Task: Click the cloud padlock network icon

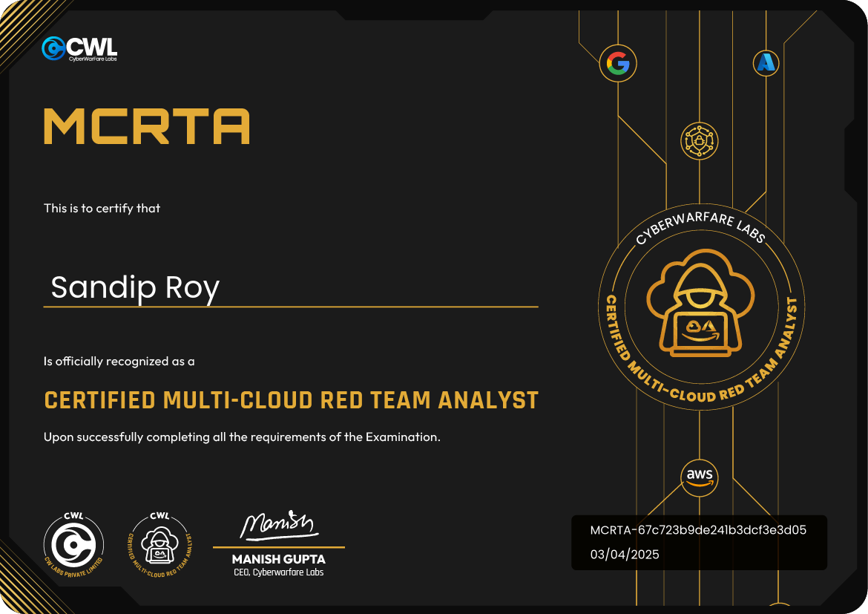Action: pos(700,141)
